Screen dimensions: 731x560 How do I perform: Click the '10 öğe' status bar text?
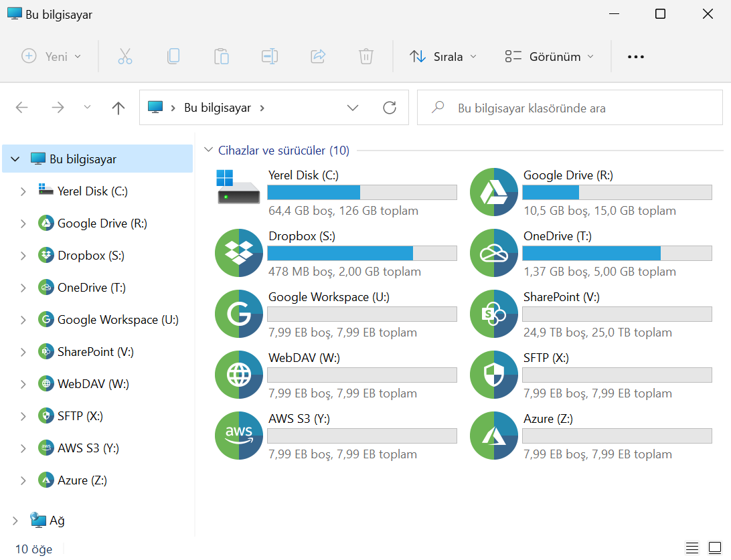tap(33, 549)
